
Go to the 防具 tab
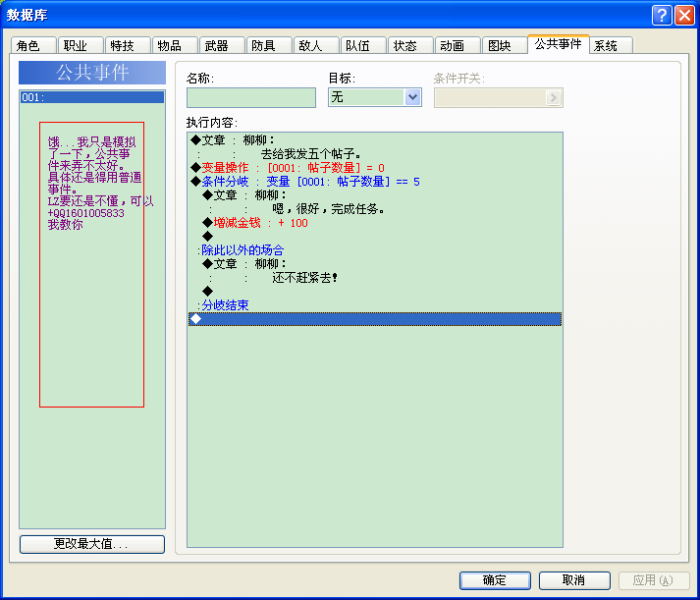point(269,45)
